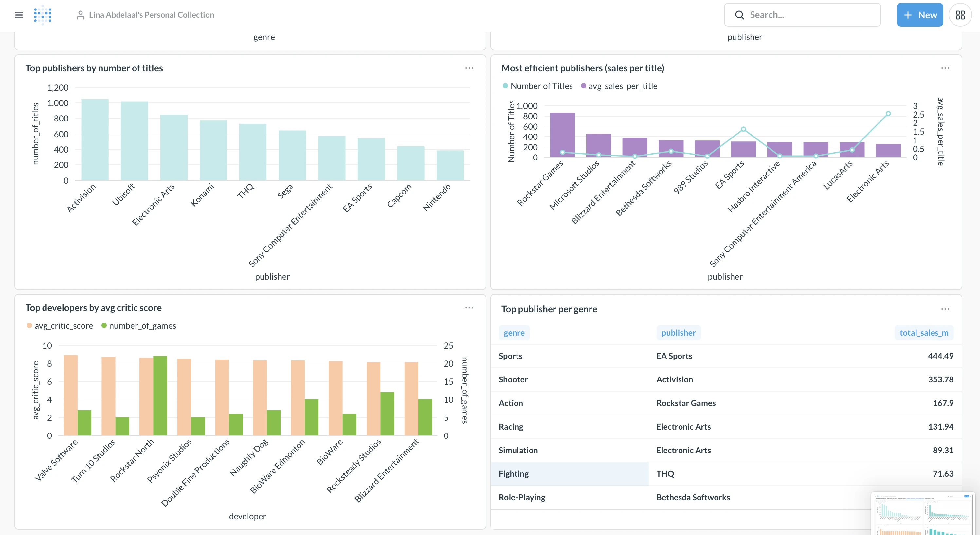Open ellipsis menu on Top developers card

(469, 308)
